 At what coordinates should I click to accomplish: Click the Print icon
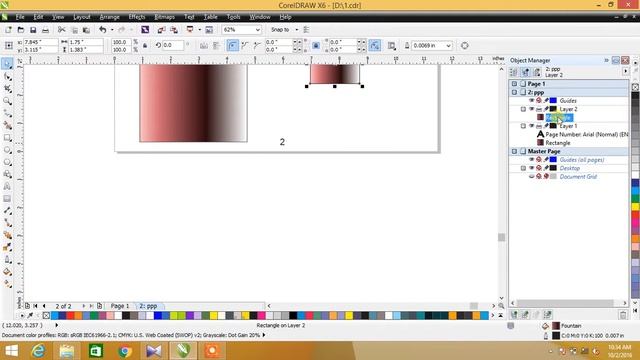click(x=45, y=30)
